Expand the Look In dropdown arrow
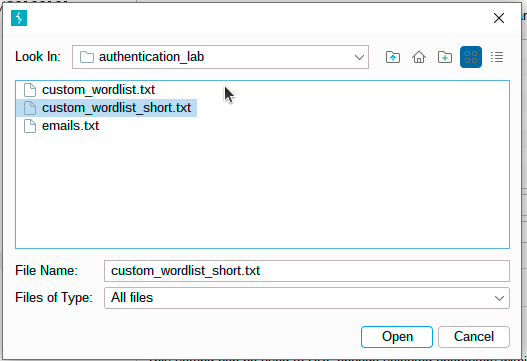527x361 pixels. 359,57
